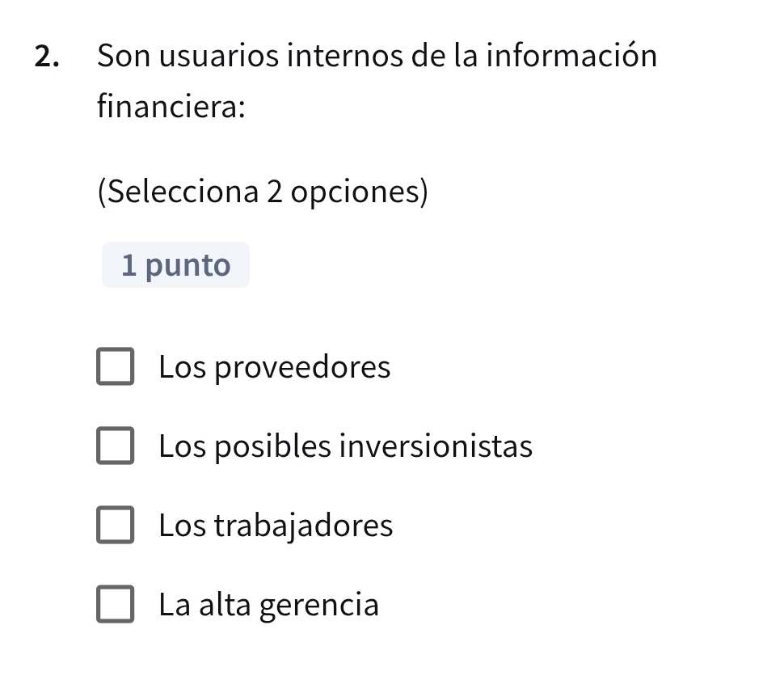Click the word 'financiera:' in the question

click(170, 105)
